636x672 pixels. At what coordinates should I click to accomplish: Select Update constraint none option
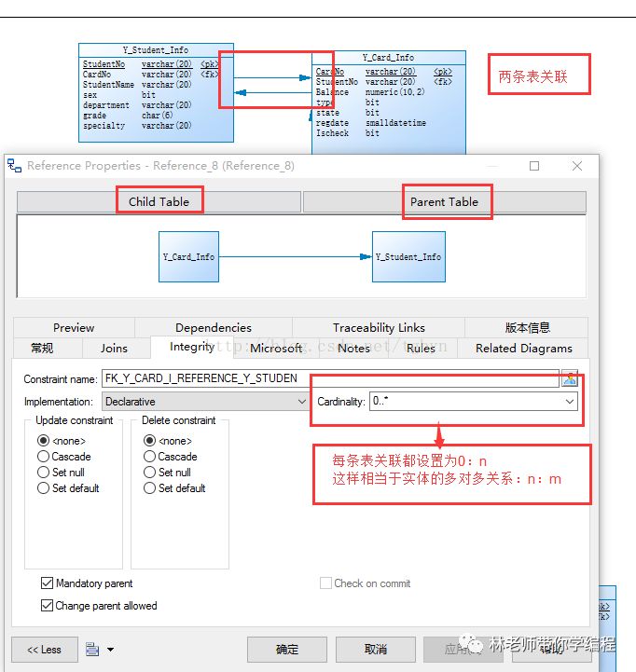click(43, 441)
